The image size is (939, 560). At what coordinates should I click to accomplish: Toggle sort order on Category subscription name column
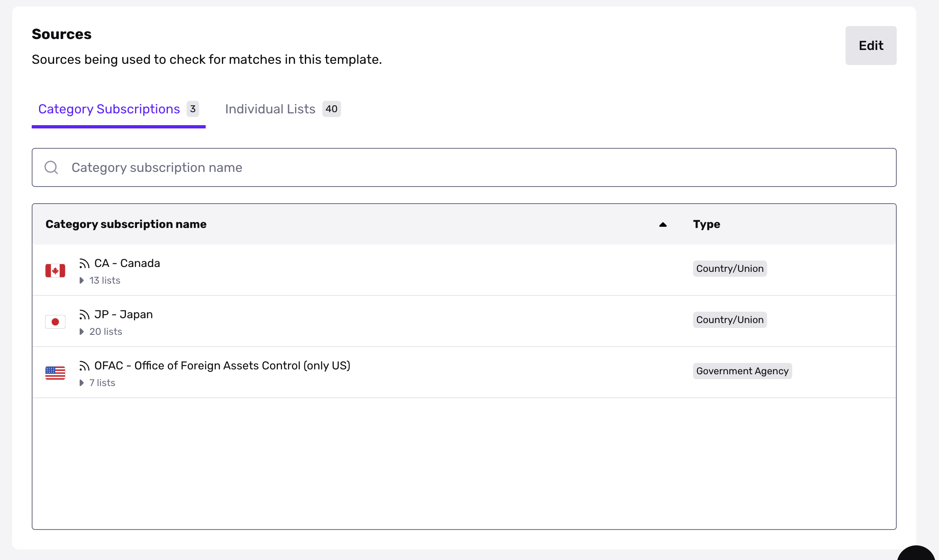click(663, 224)
